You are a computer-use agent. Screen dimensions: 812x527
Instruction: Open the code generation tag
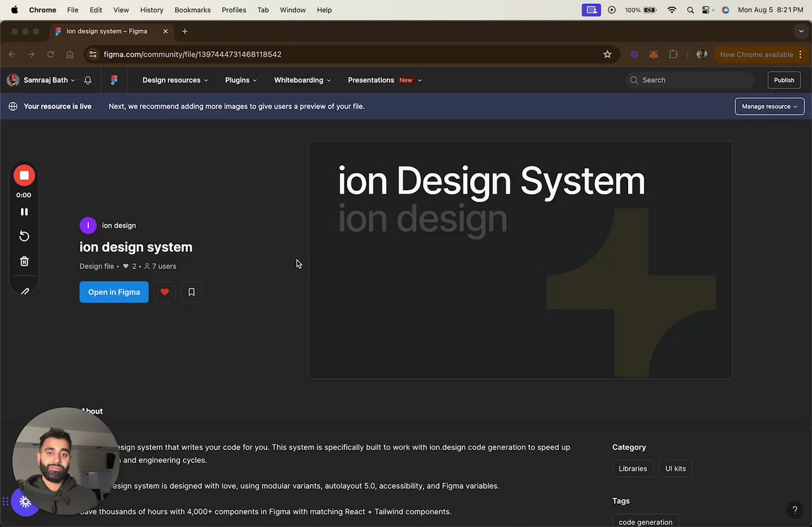645,522
